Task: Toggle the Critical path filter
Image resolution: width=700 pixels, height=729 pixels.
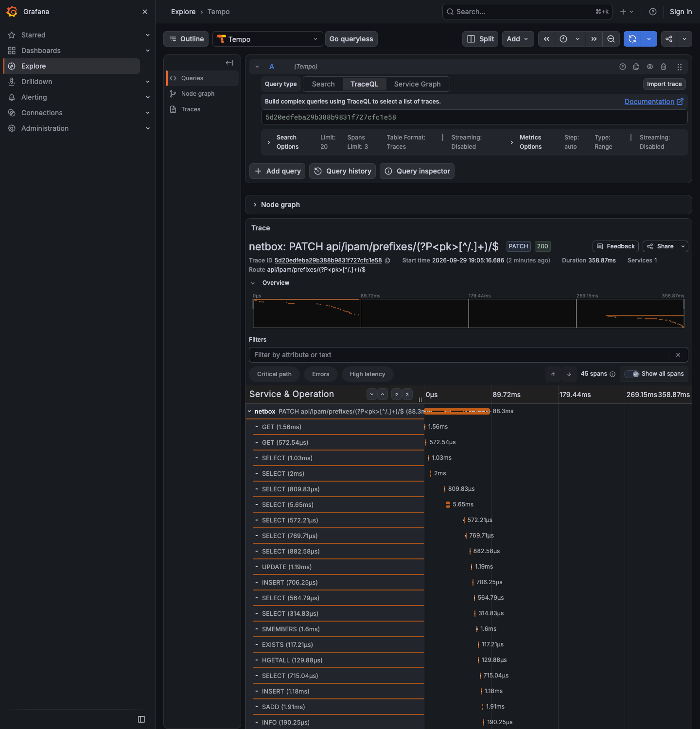Action: (274, 374)
